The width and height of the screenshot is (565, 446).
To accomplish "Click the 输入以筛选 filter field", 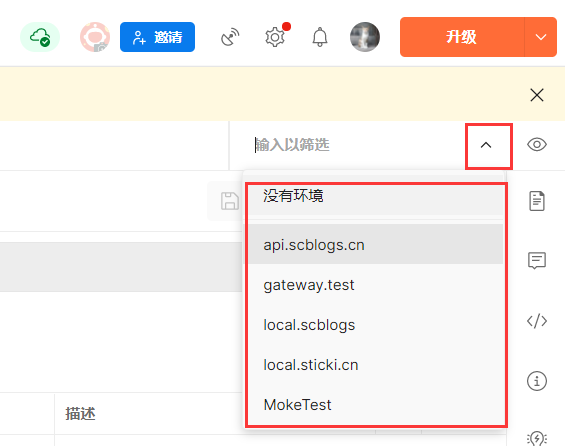I will point(357,145).
